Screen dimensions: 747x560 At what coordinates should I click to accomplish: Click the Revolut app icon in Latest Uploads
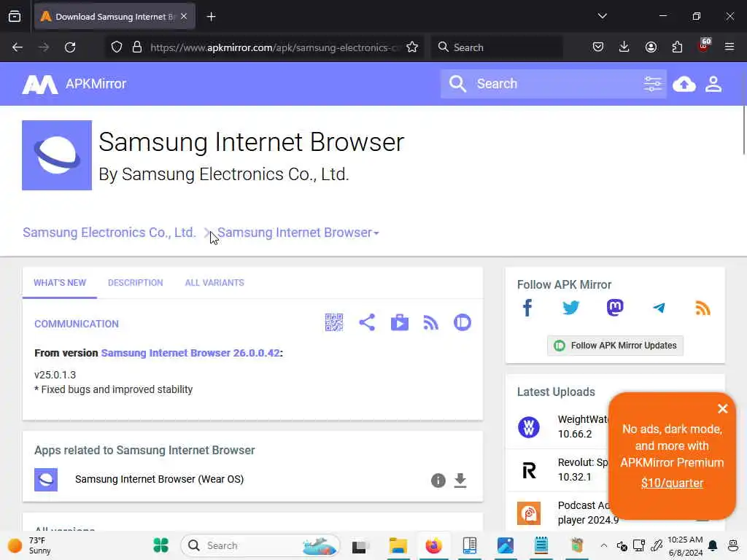pyautogui.click(x=529, y=470)
